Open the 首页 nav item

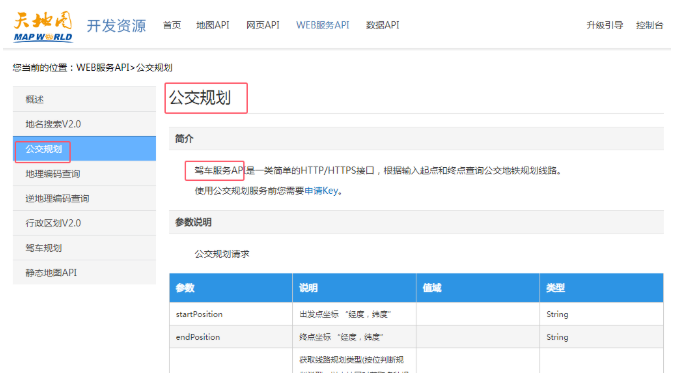(172, 25)
